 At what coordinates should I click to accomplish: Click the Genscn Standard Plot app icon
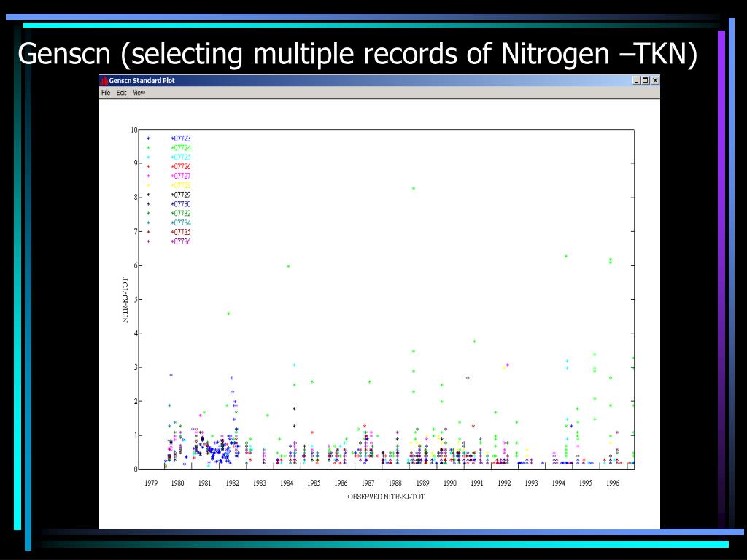point(104,80)
